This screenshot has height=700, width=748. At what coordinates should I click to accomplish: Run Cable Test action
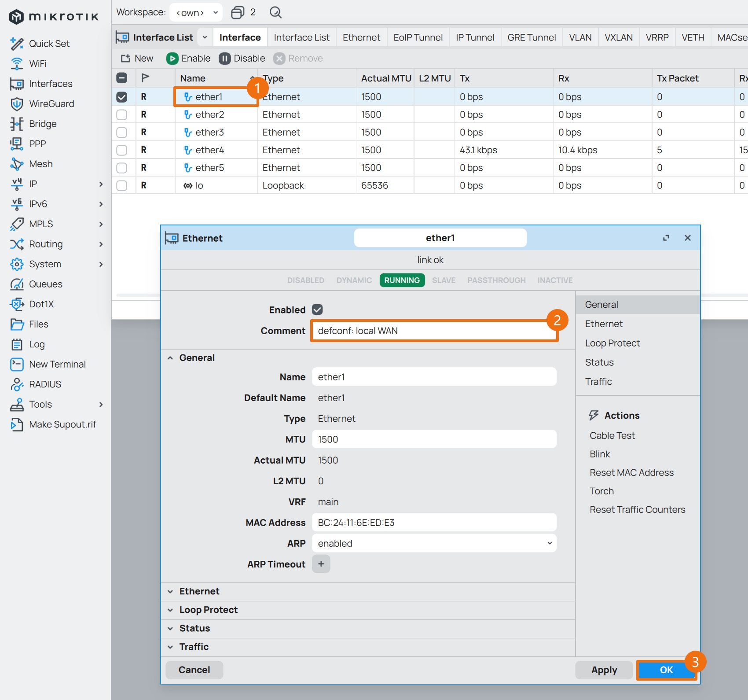point(612,435)
